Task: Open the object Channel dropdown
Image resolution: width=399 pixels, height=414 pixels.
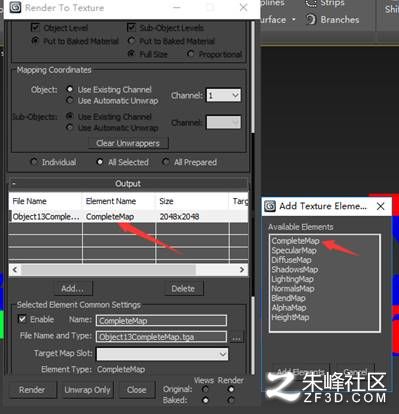Action: pyautogui.click(x=223, y=96)
